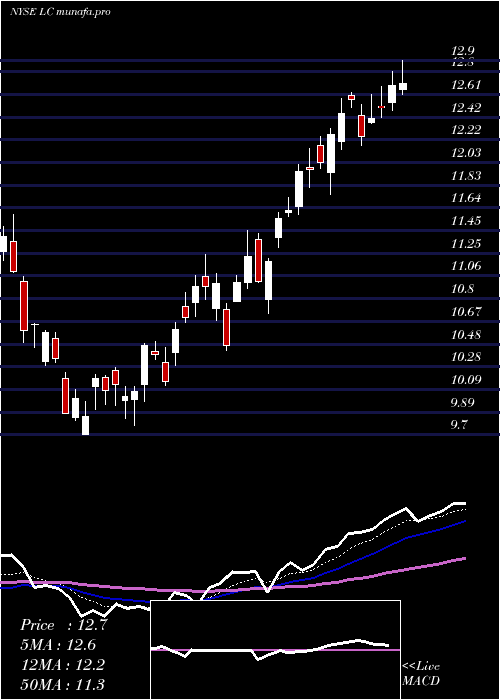
Task: Click the 9.89 price axis label
Action: click(x=463, y=403)
